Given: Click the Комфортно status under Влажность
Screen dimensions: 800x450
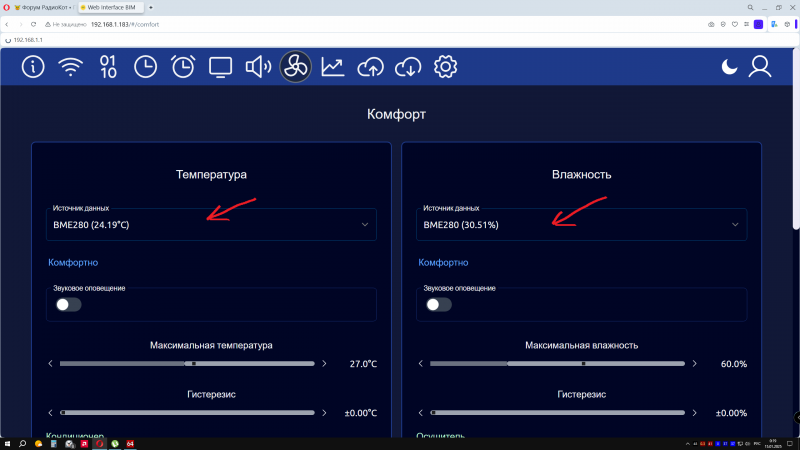Looking at the screenshot, I should coord(443,263).
